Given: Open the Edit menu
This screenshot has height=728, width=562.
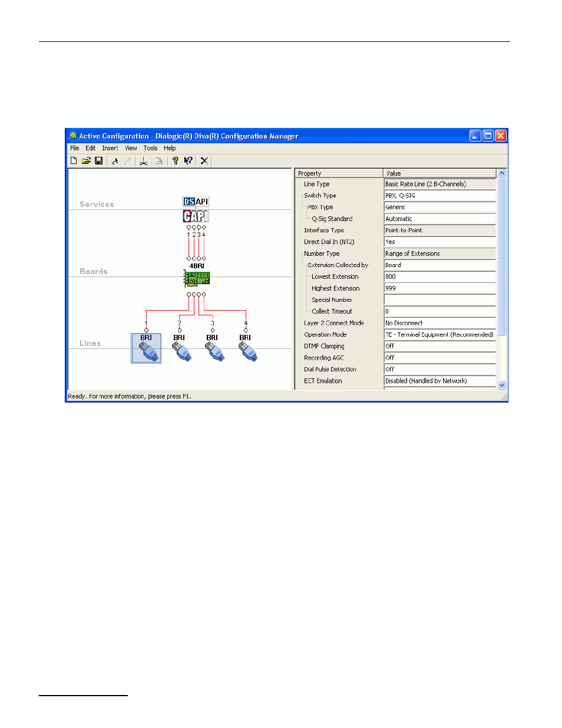Looking at the screenshot, I should click(x=90, y=149).
